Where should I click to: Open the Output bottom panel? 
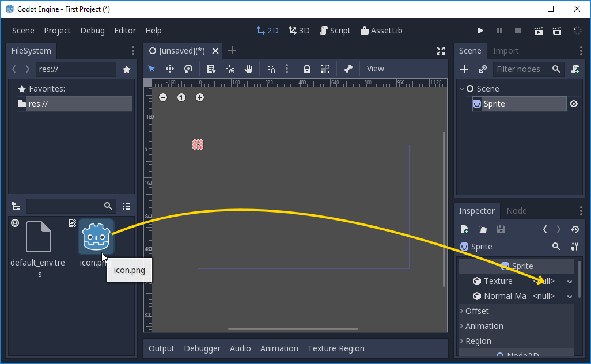click(161, 348)
